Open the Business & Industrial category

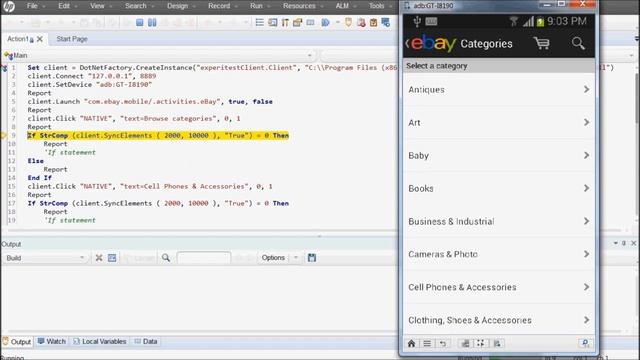(499, 221)
